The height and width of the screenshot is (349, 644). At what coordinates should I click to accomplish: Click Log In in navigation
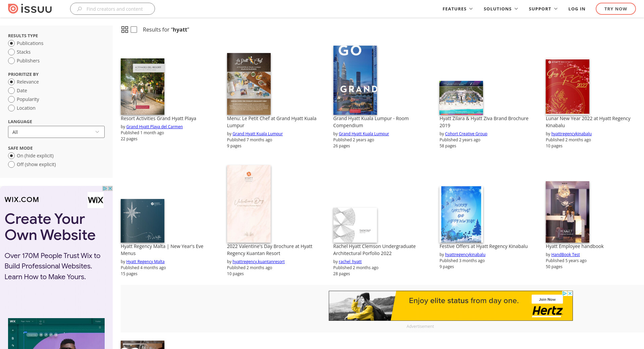tap(577, 9)
